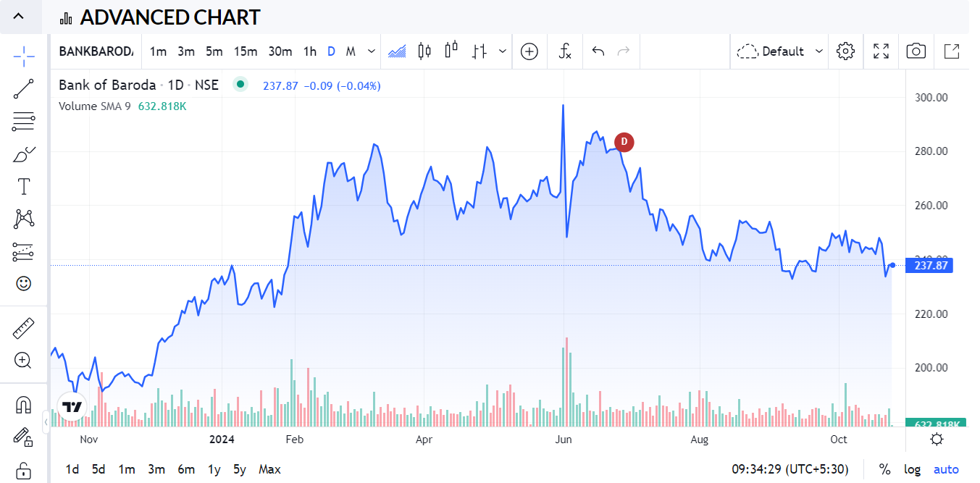Open the forecasting and measurement tools
980x483 pixels.
[23, 251]
